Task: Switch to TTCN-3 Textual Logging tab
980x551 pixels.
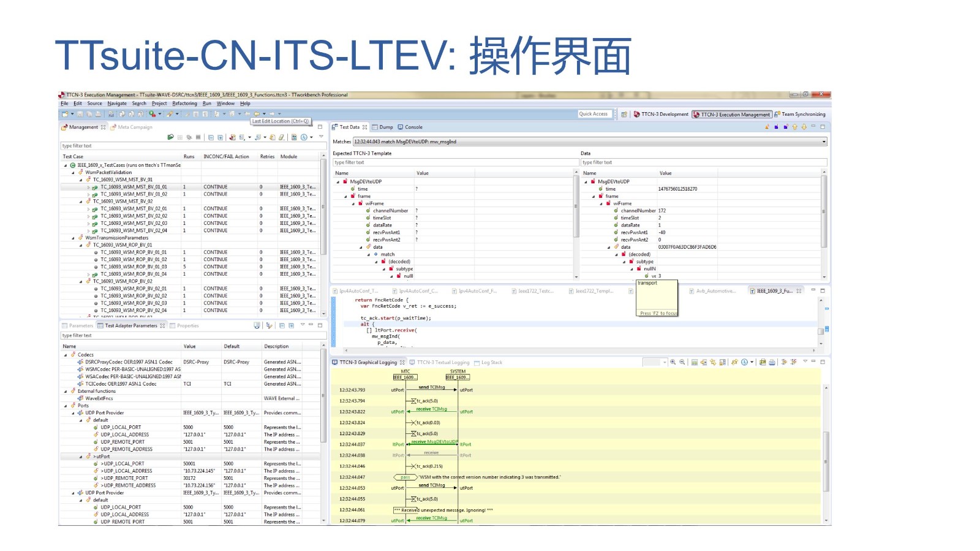Action: pos(443,363)
